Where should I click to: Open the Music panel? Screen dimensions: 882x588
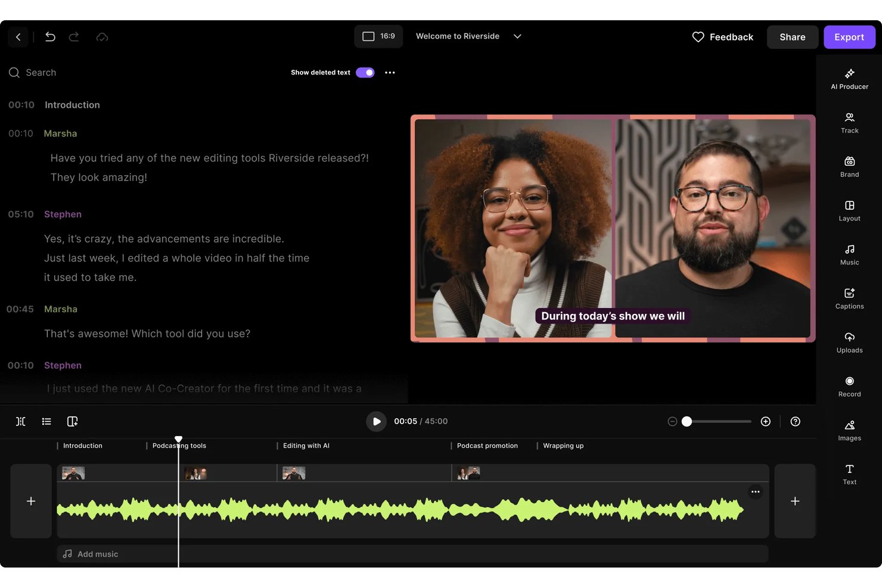click(x=849, y=255)
